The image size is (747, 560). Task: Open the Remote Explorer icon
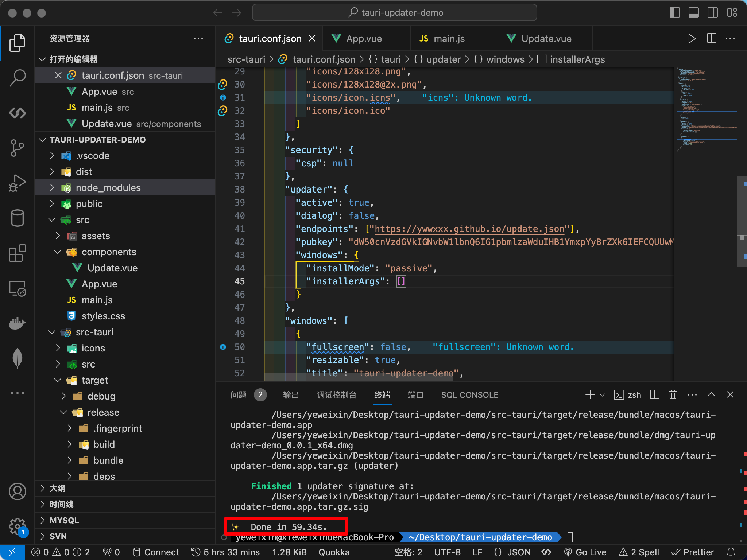coord(17,288)
